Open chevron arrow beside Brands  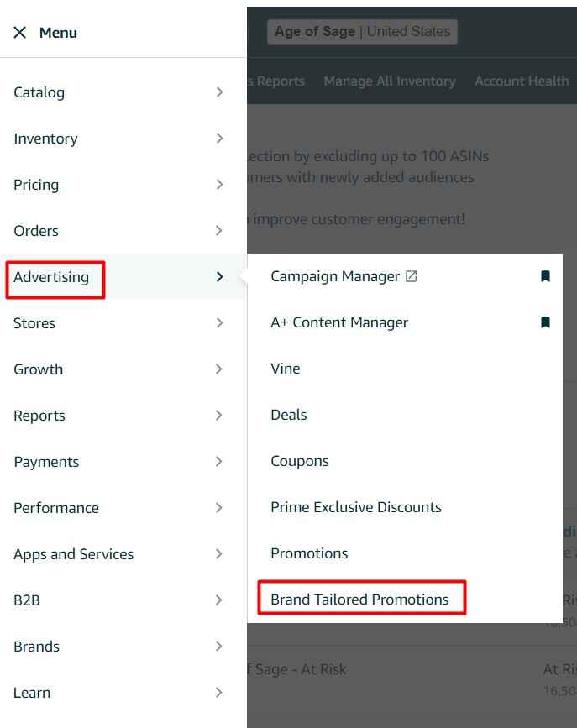coord(219,647)
